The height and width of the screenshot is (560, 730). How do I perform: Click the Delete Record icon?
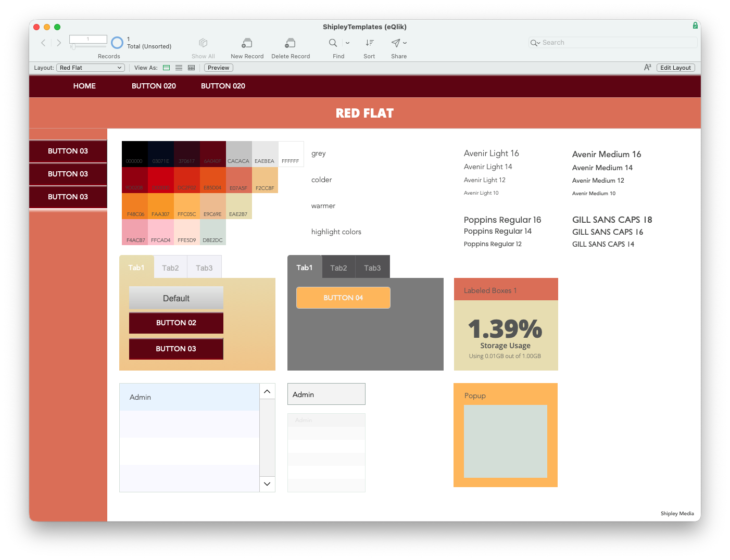pos(290,43)
